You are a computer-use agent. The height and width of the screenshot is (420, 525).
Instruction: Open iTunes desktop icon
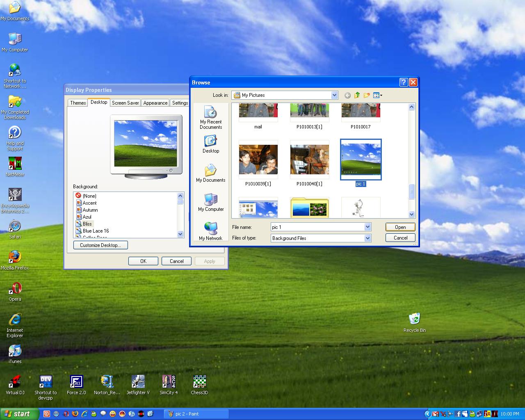pos(15,354)
